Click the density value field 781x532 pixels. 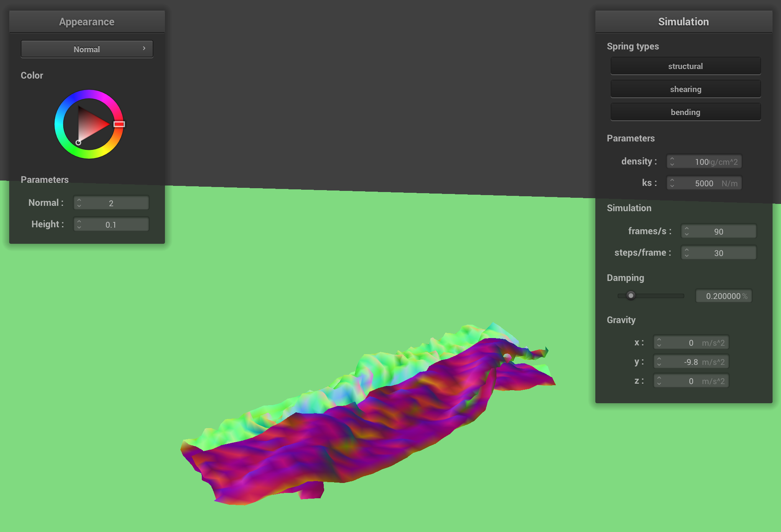(x=704, y=162)
